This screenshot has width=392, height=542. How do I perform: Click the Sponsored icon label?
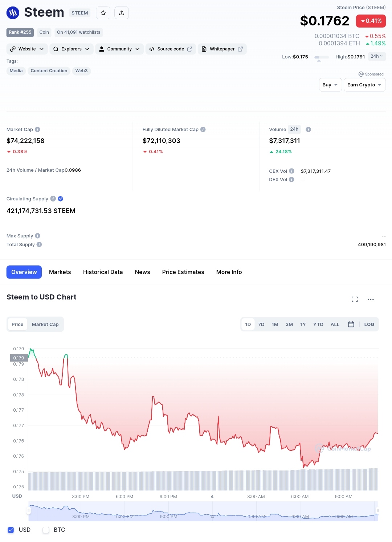[x=371, y=74]
